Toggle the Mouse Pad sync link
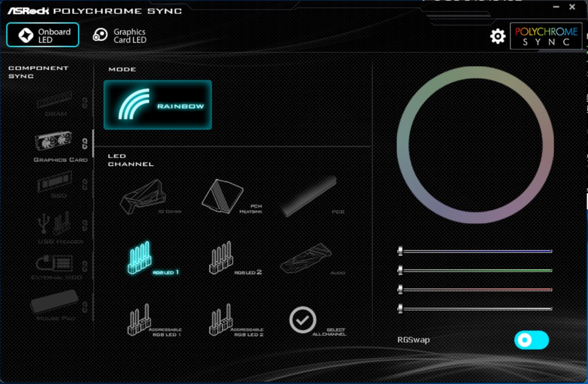 click(85, 307)
